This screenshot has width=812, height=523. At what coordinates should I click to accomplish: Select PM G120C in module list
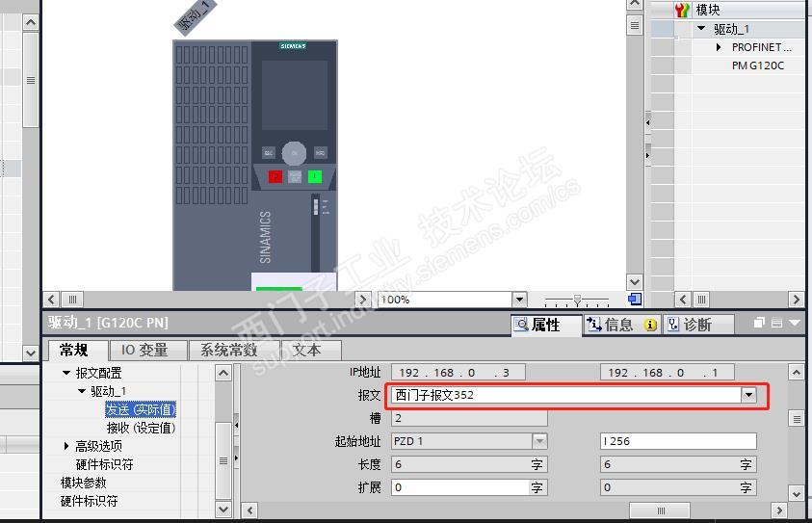(x=758, y=65)
